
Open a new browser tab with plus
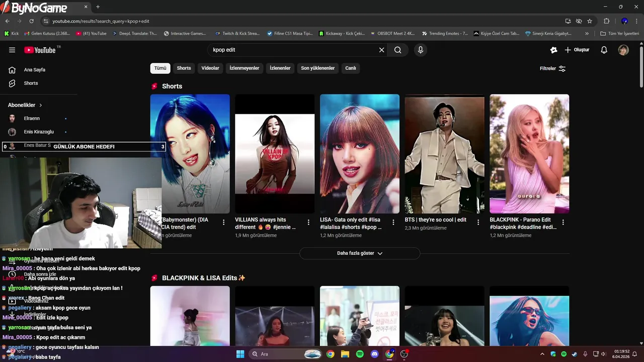click(x=98, y=7)
